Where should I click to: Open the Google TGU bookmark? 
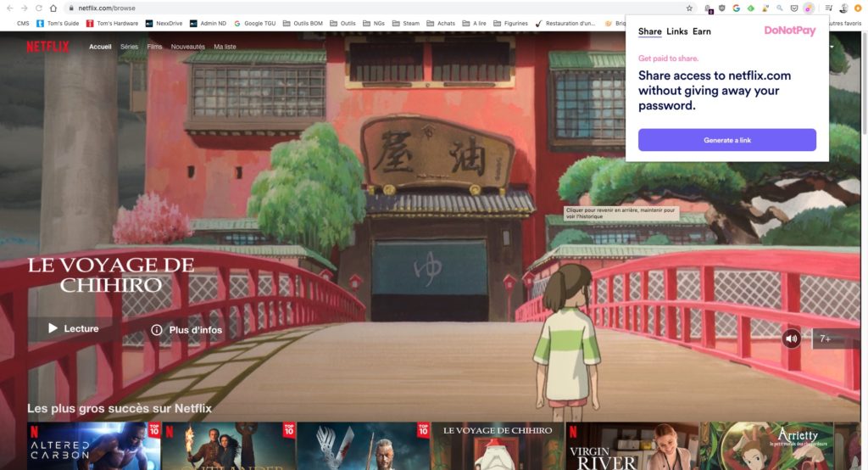(254, 23)
